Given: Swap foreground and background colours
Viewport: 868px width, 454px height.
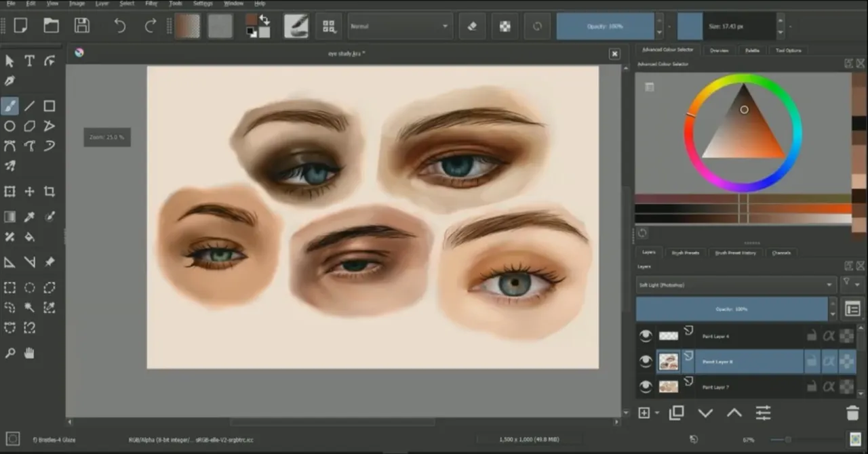Looking at the screenshot, I should [x=264, y=20].
